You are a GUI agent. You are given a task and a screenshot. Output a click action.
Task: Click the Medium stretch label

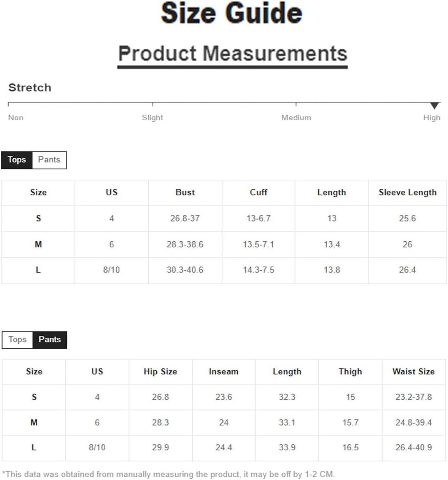pos(296,118)
